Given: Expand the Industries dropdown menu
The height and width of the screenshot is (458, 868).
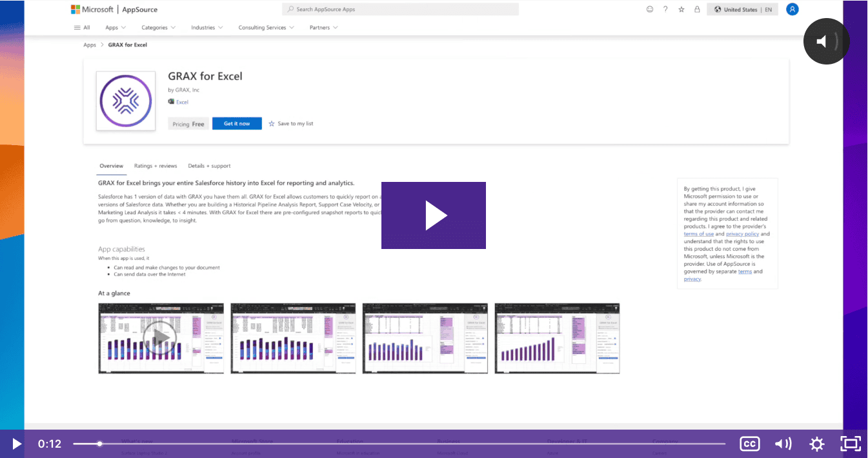Looking at the screenshot, I should (x=207, y=28).
